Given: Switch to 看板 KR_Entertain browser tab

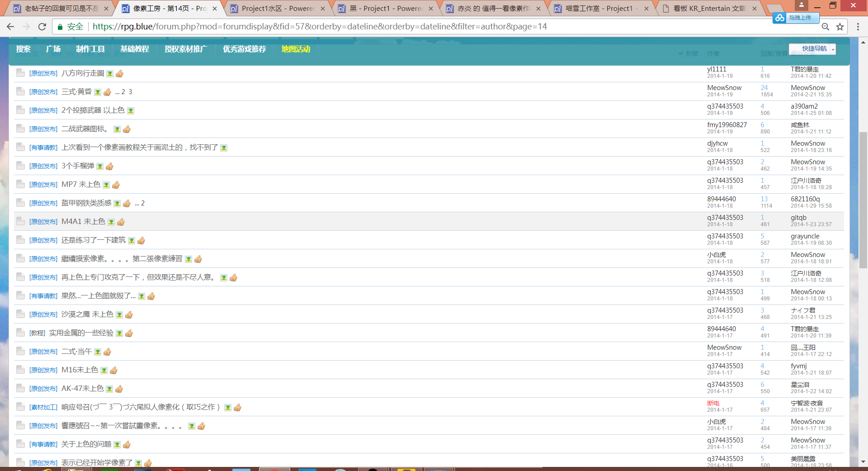Looking at the screenshot, I should pyautogui.click(x=709, y=8).
